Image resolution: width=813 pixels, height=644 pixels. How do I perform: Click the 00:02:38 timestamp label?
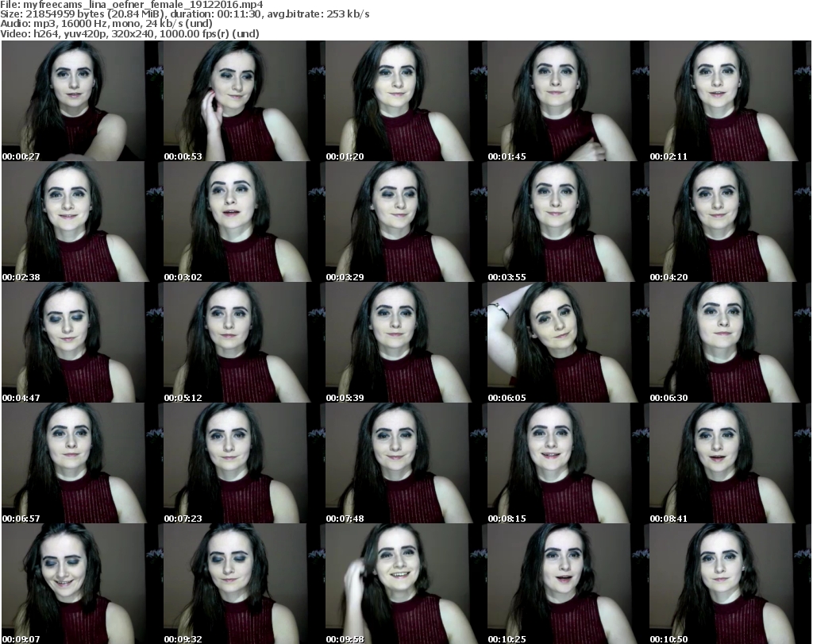coord(21,277)
